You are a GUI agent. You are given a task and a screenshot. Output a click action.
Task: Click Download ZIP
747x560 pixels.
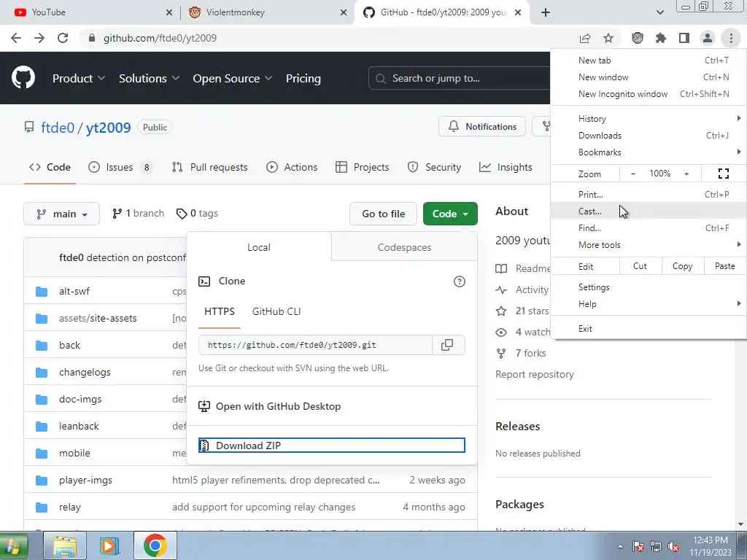332,446
